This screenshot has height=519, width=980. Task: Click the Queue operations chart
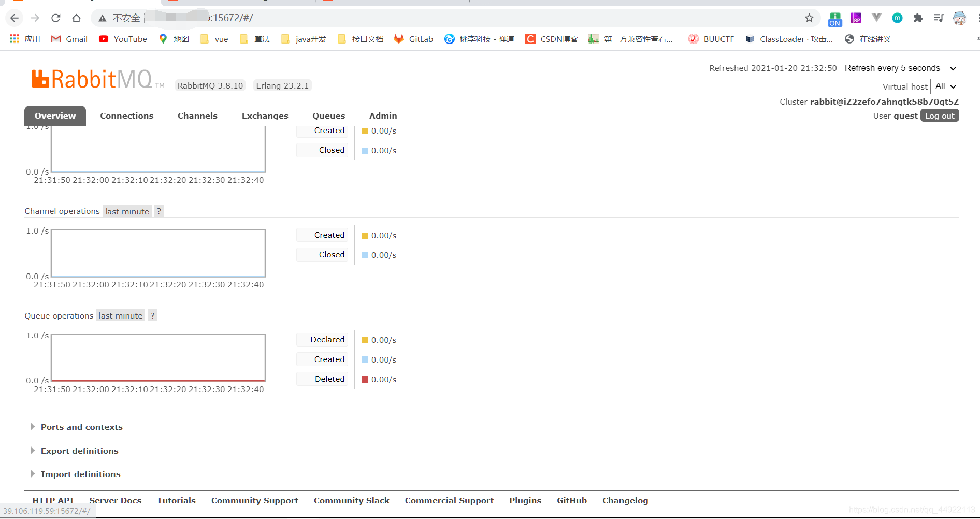tap(158, 358)
